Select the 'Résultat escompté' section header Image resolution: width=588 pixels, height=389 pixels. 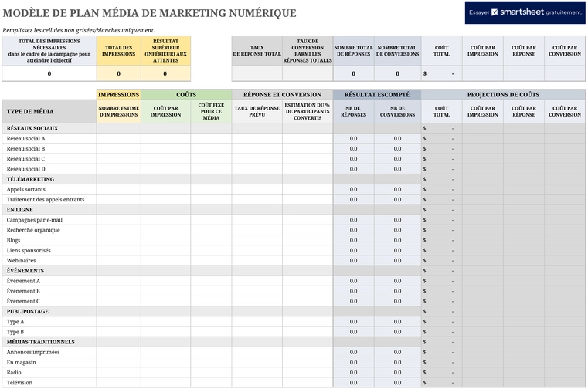pos(377,95)
